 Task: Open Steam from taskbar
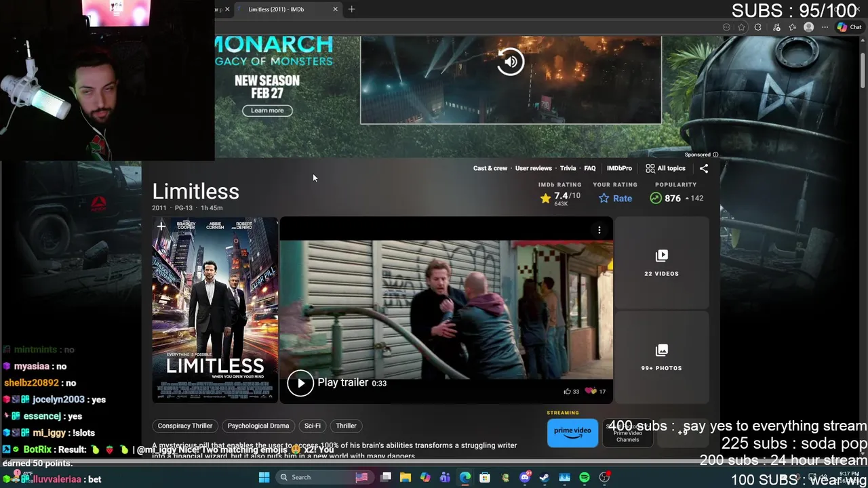(545, 477)
